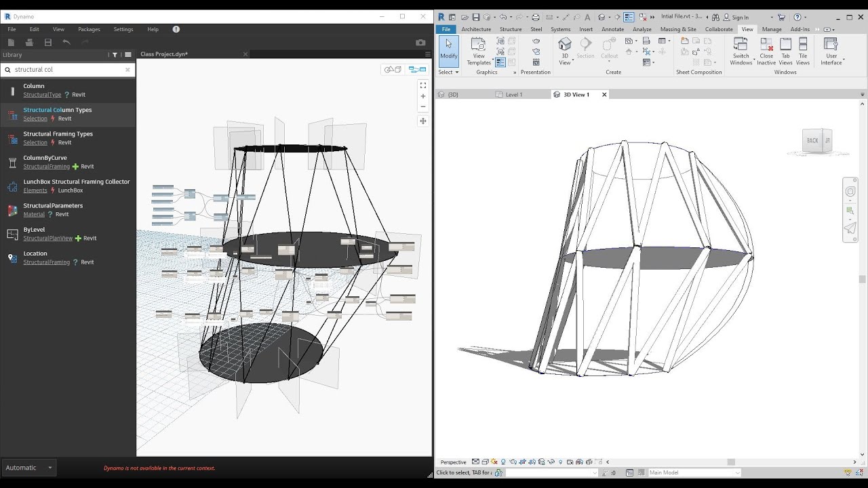Select Structural Column Types result
The height and width of the screenshot is (488, 868).
tap(68, 114)
